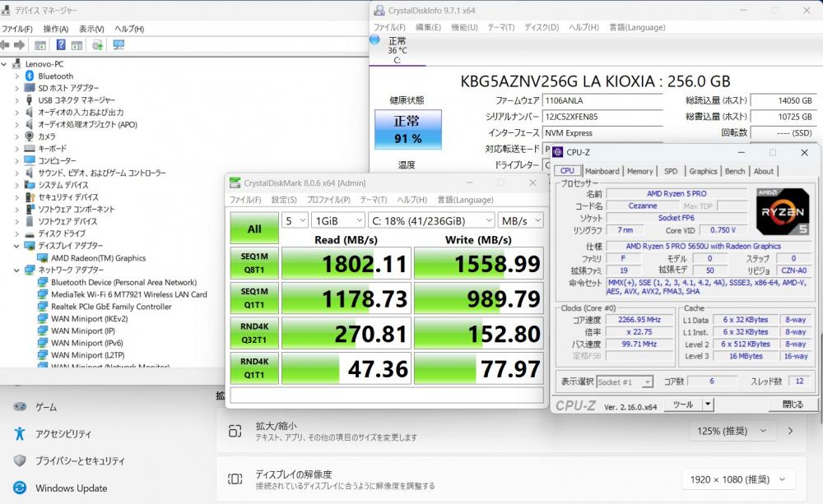Click the SEQ1M Q8T1 test button
823x504 pixels.
point(254,264)
